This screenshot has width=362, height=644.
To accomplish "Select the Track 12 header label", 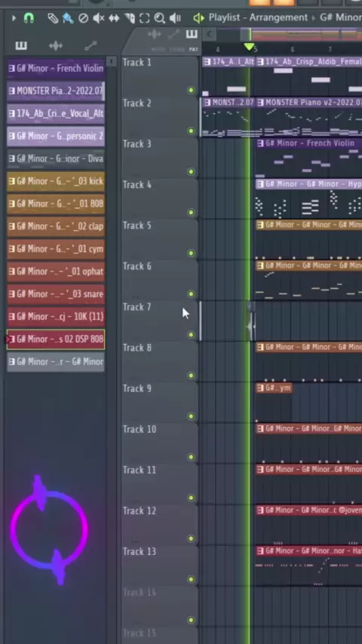I will [140, 511].
